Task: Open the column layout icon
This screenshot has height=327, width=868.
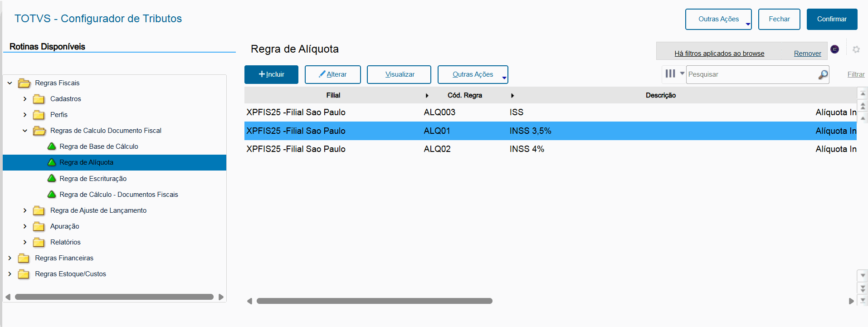Action: click(670, 73)
